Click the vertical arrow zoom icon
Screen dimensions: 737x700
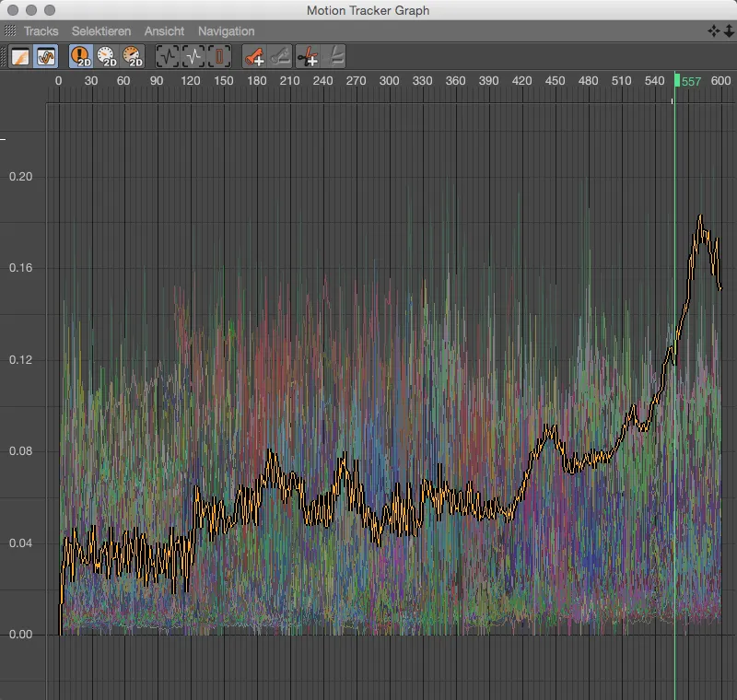(x=729, y=31)
